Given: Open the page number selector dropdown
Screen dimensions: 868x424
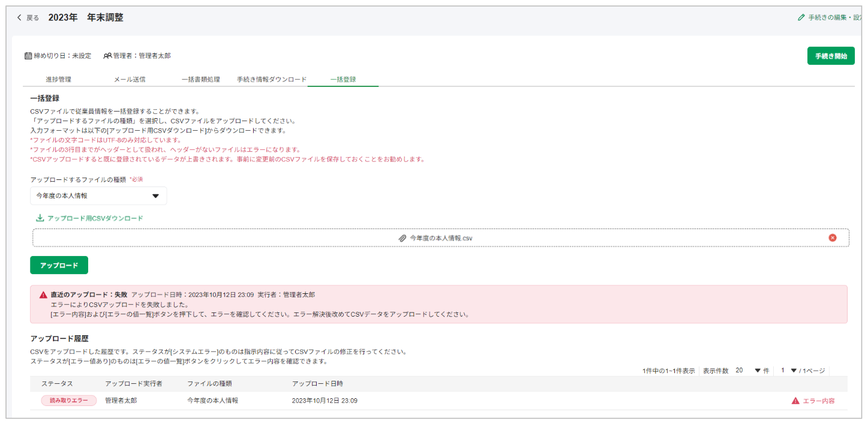Looking at the screenshot, I should click(x=794, y=371).
